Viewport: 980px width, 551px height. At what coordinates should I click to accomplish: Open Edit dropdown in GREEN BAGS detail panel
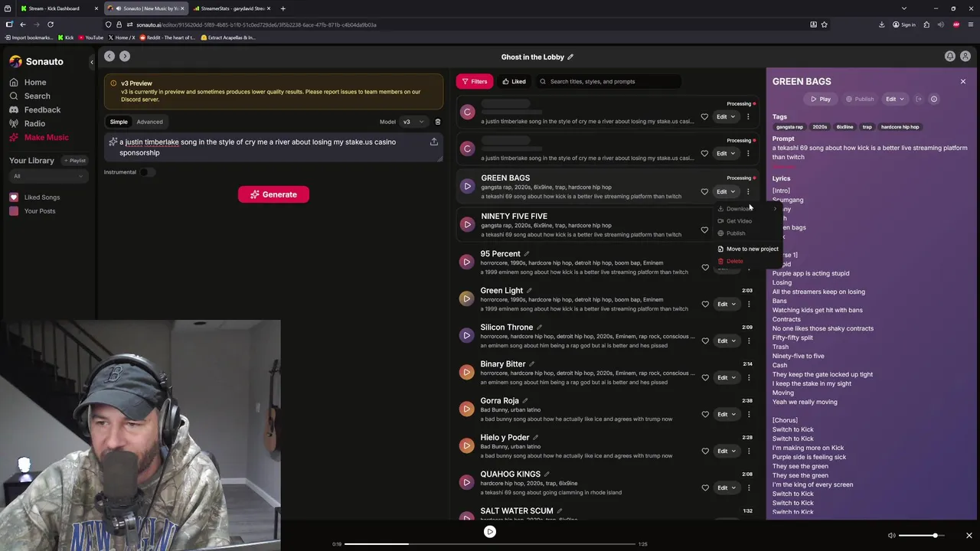(x=894, y=99)
